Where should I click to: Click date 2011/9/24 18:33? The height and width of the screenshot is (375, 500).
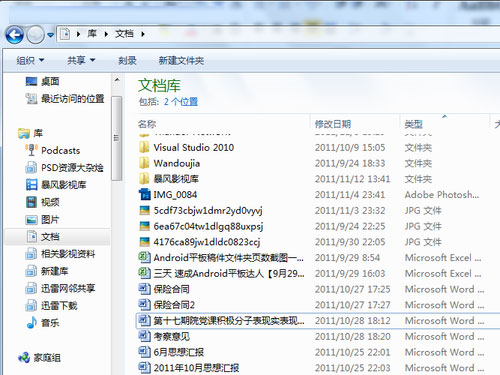point(350,163)
